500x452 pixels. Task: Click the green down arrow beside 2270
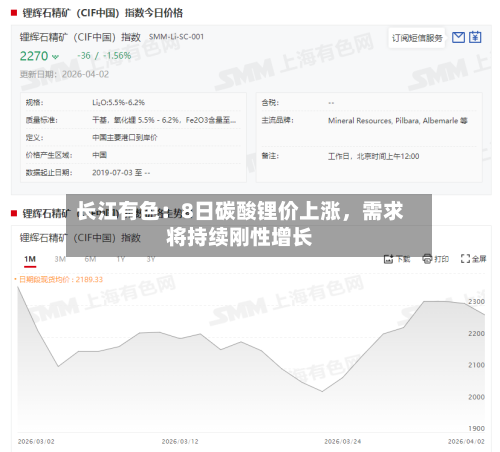[x=55, y=57]
